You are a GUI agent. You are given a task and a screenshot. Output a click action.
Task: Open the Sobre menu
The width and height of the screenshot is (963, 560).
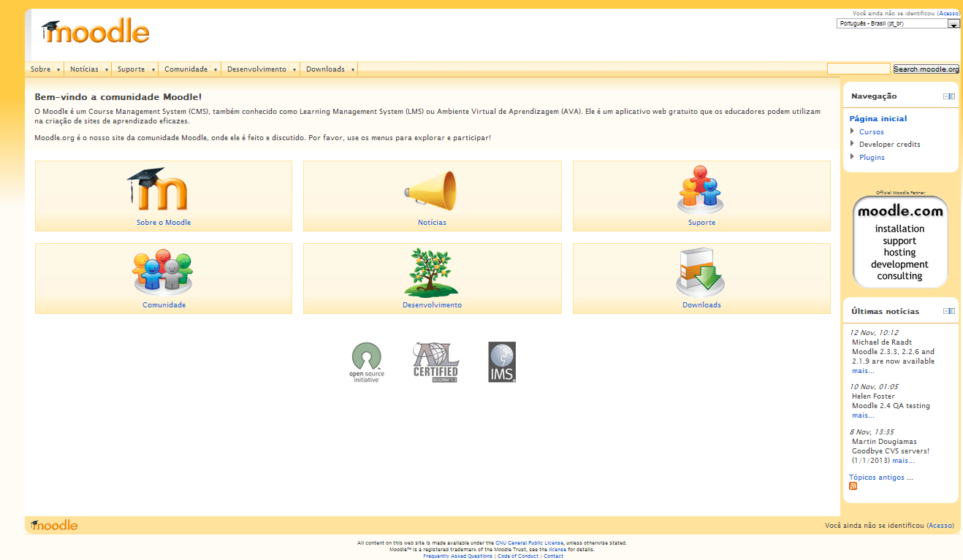[x=45, y=69]
